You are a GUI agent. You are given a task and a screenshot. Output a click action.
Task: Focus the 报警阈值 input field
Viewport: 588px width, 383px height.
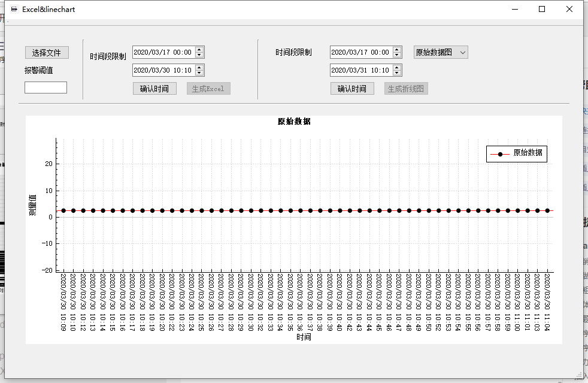(46, 88)
